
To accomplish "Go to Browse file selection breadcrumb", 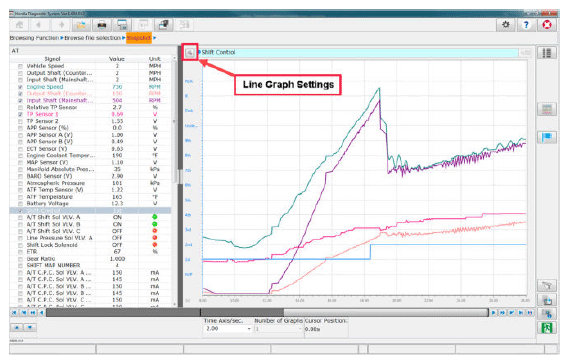I will 92,38.
